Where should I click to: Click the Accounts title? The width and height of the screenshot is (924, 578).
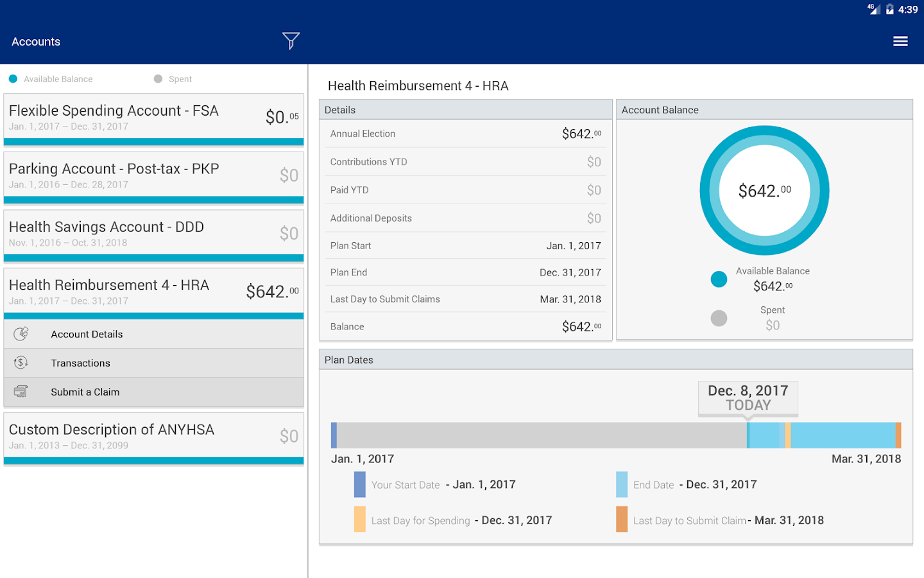coord(36,42)
